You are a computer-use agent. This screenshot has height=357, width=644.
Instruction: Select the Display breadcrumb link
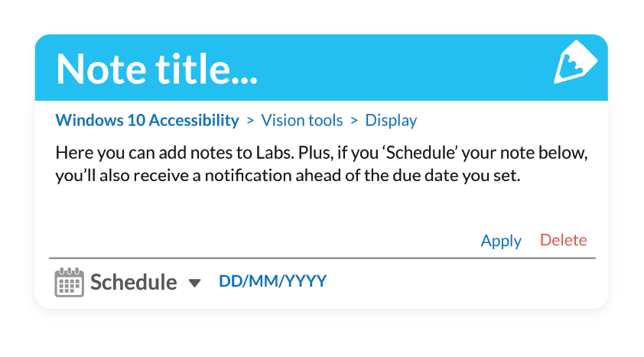[x=391, y=120]
